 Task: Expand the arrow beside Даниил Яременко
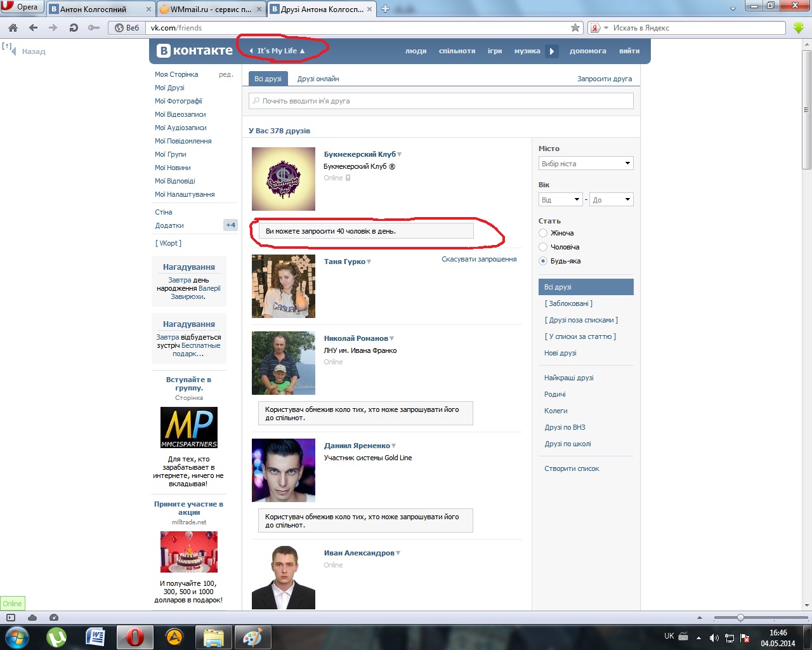pos(394,446)
